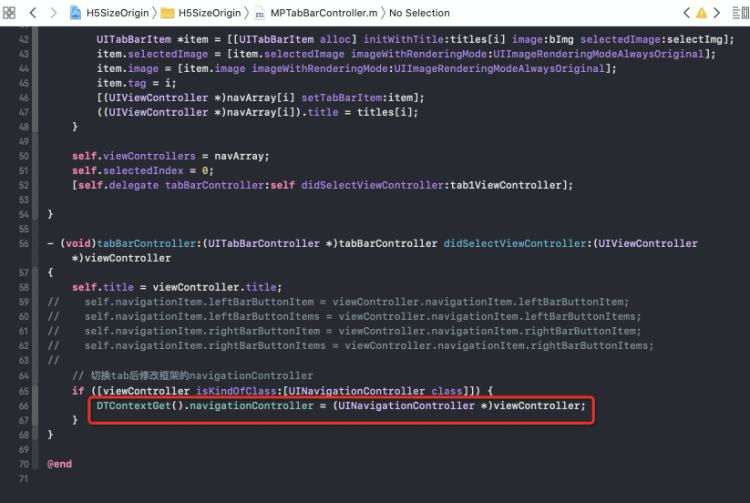Click 'self.selectedIndex' on line 51
The width and height of the screenshot is (750, 503).
(128, 171)
